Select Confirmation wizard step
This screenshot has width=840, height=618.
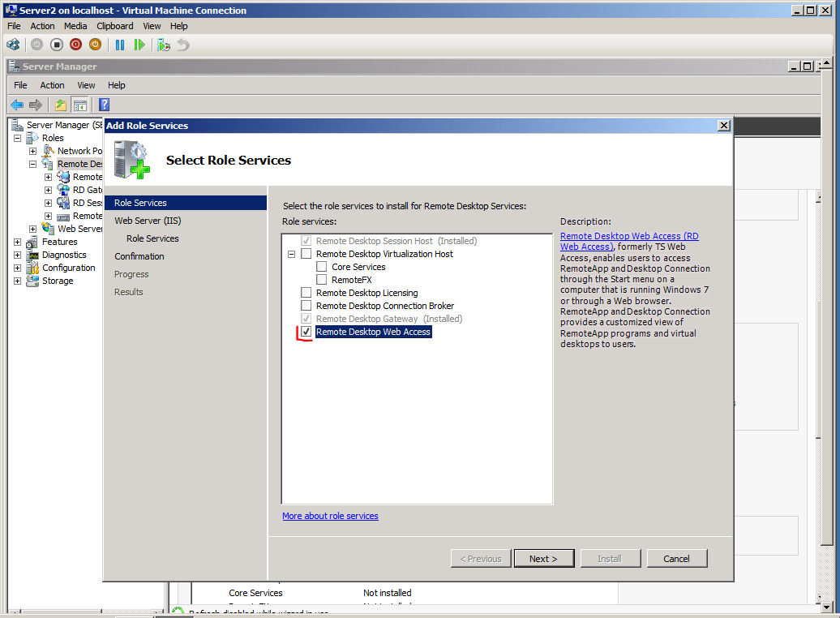[x=139, y=256]
